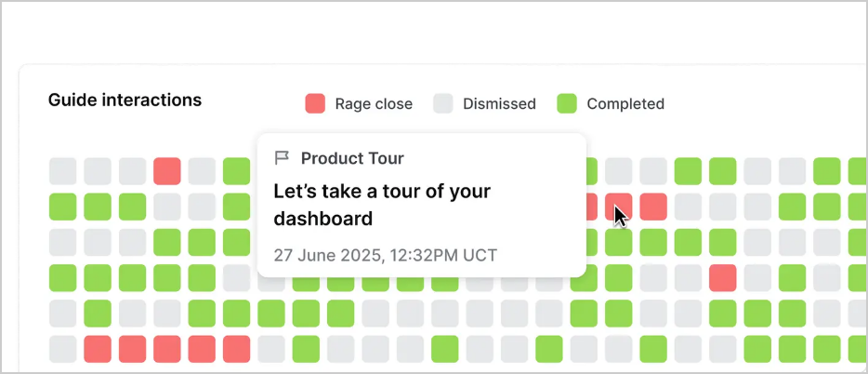This screenshot has width=868, height=374.
Task: Click the Product Tour label in tooltip
Action: 352,158
